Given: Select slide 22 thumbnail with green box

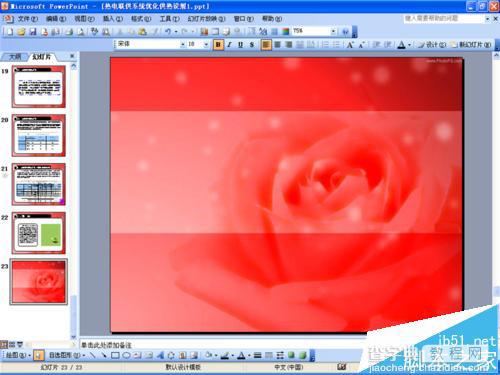Looking at the screenshot, I should pyautogui.click(x=39, y=233).
